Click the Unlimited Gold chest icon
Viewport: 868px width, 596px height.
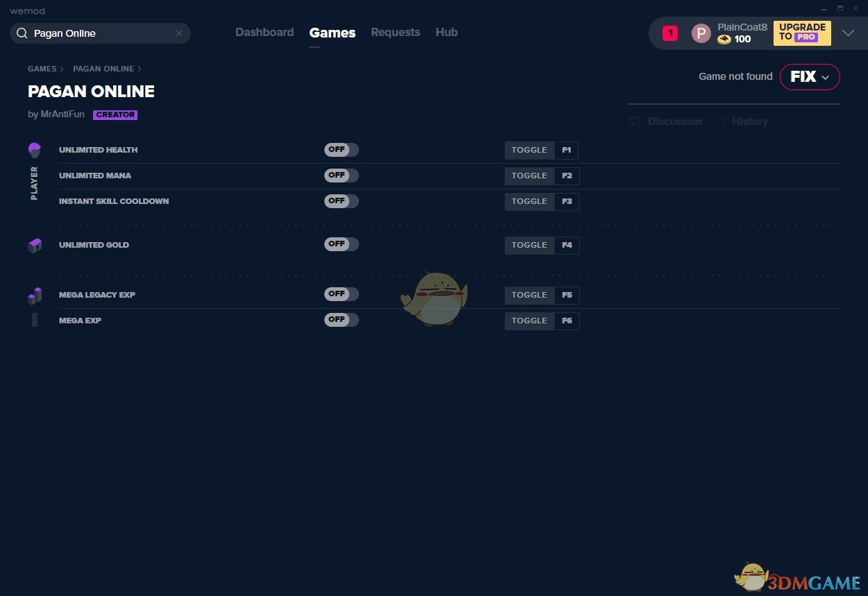[x=34, y=245]
